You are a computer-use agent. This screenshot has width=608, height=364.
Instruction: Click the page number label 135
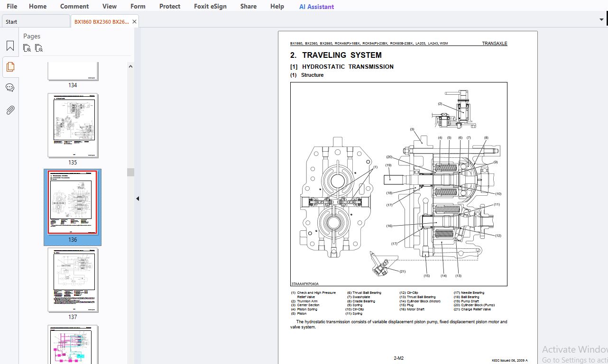click(73, 163)
